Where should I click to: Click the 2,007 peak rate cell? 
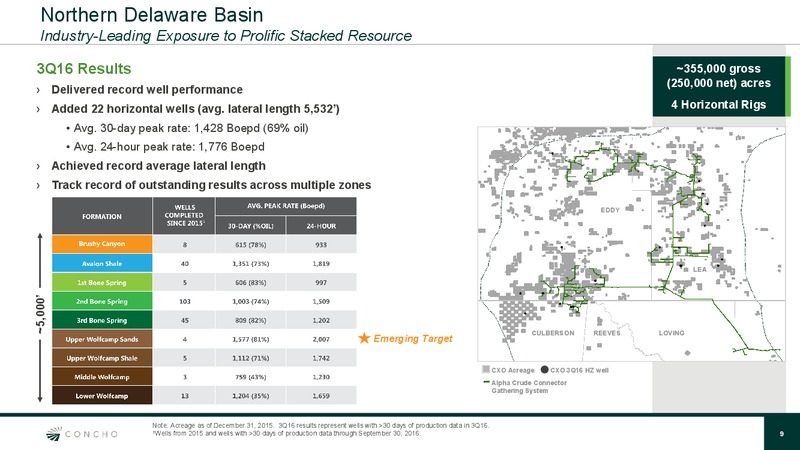tap(321, 339)
